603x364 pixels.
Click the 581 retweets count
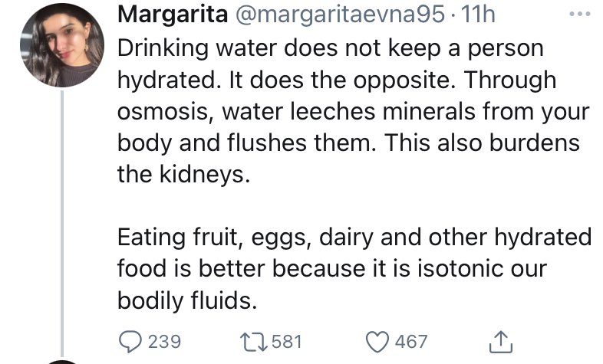point(288,341)
